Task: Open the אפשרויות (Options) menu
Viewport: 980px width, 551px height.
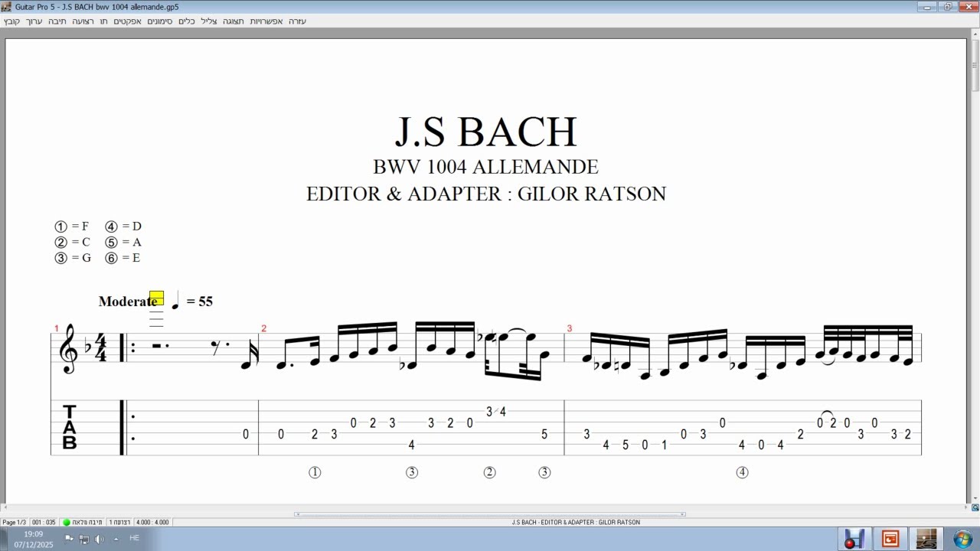Action: pyautogui.click(x=266, y=21)
